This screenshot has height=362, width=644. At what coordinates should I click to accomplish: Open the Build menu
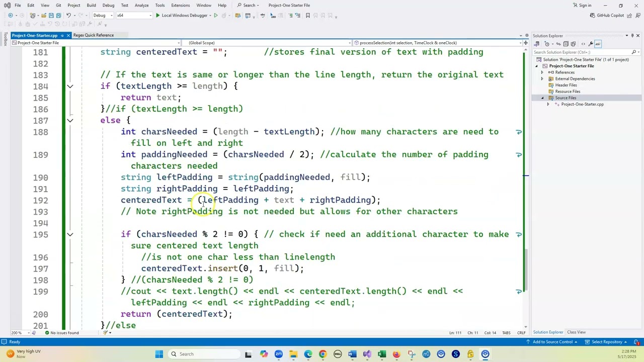click(x=91, y=5)
